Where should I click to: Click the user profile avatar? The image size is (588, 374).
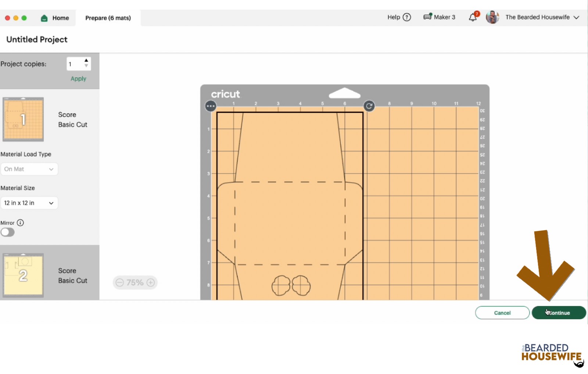pyautogui.click(x=492, y=17)
